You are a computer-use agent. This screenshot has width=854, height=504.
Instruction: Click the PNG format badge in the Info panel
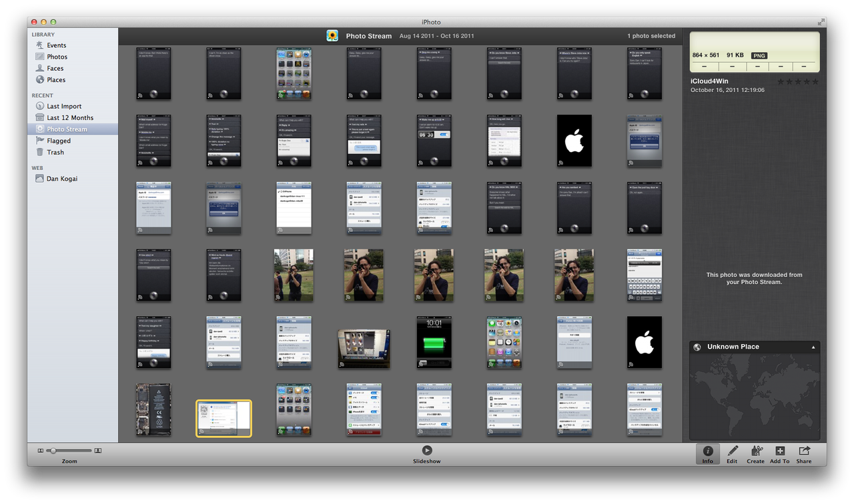point(759,55)
